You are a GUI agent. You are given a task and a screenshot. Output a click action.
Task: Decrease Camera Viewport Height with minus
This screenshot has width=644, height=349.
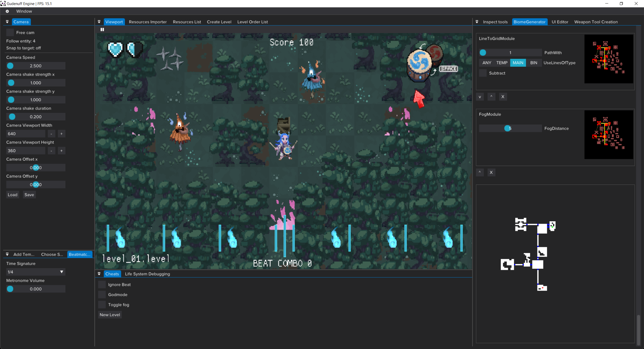coord(51,151)
